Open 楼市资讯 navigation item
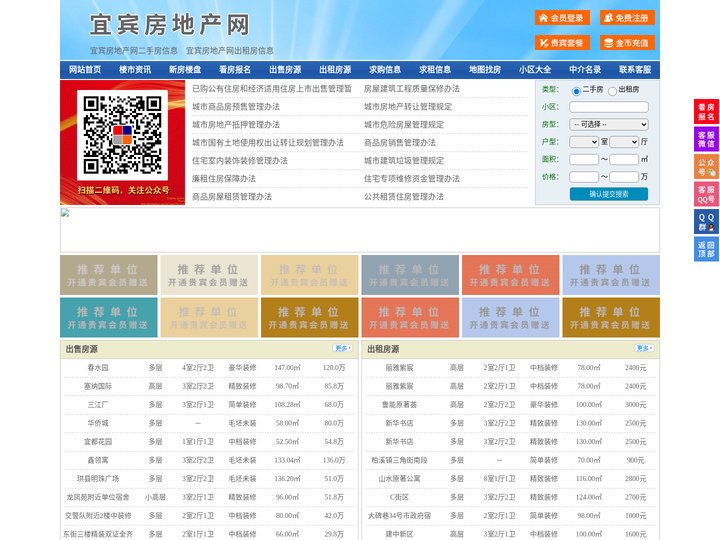 (x=135, y=70)
